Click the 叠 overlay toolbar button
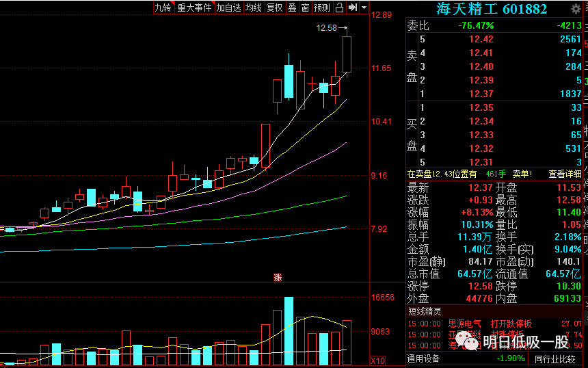Image resolution: width=588 pixels, height=368 pixels. 292,8
